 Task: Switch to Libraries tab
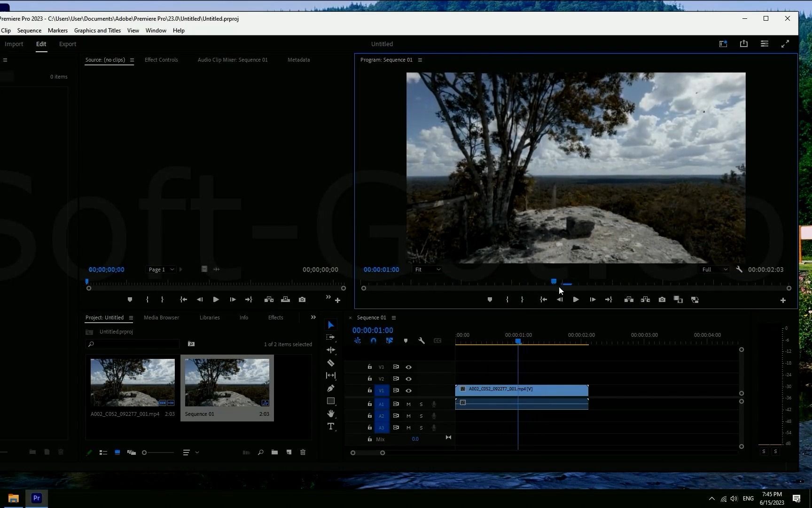coord(210,317)
